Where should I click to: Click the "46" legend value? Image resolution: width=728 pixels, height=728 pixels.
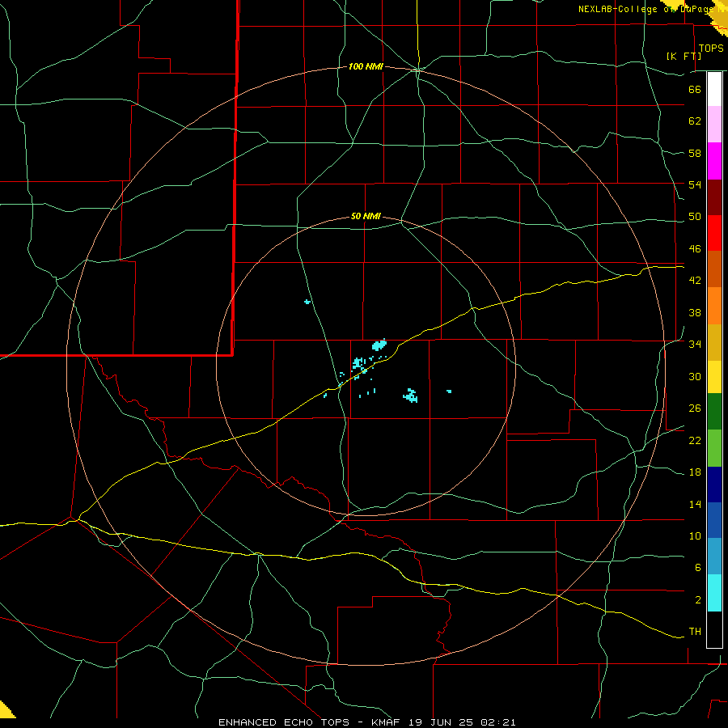[695, 249]
